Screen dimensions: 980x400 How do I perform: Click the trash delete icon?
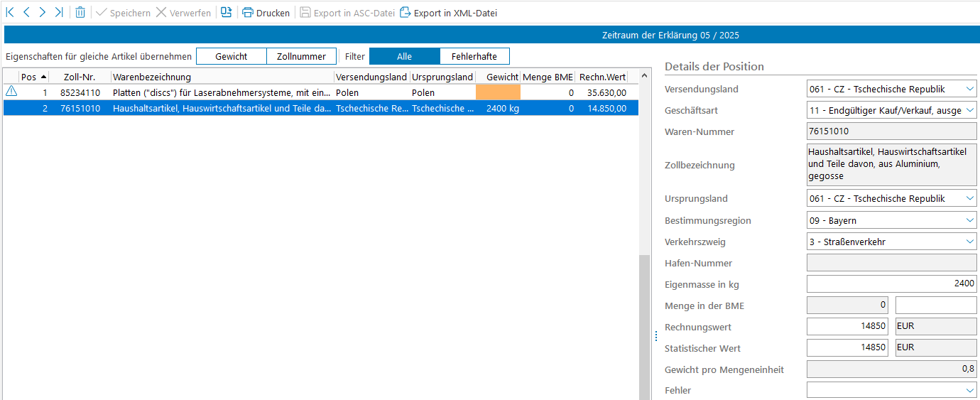coord(80,13)
